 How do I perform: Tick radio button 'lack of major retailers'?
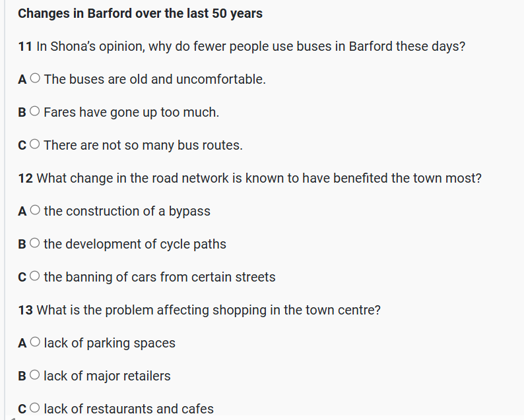(35, 376)
